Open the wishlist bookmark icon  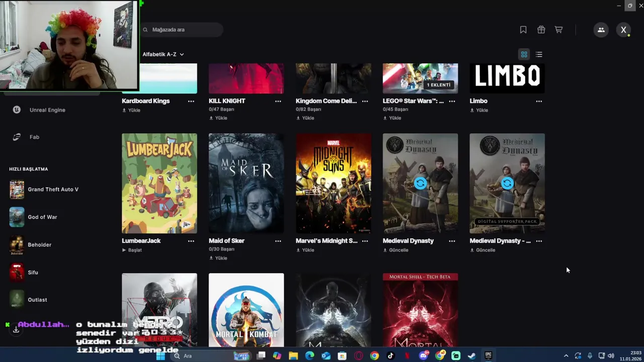pyautogui.click(x=523, y=30)
